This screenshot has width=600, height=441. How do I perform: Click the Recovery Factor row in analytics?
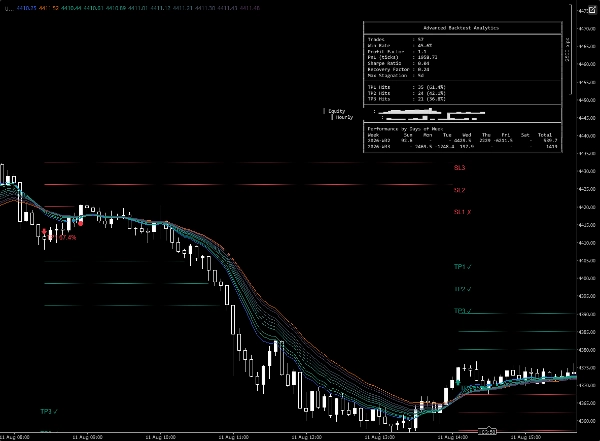coord(399,70)
